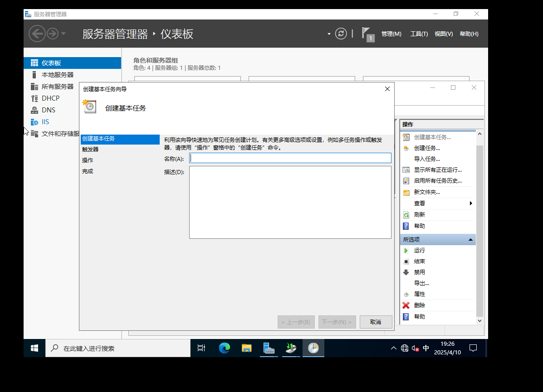Click the Server Manager back arrow
543x392 pixels.
[37, 34]
